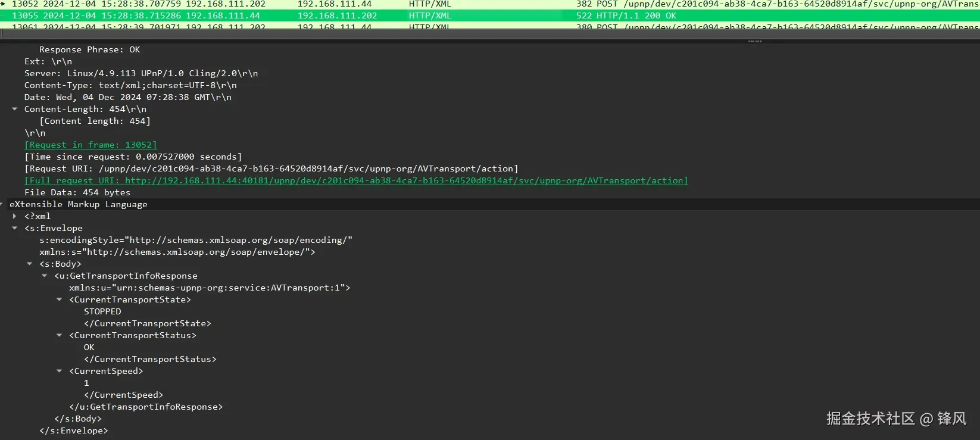Select the Content-Type: text/xml line

tap(130, 85)
